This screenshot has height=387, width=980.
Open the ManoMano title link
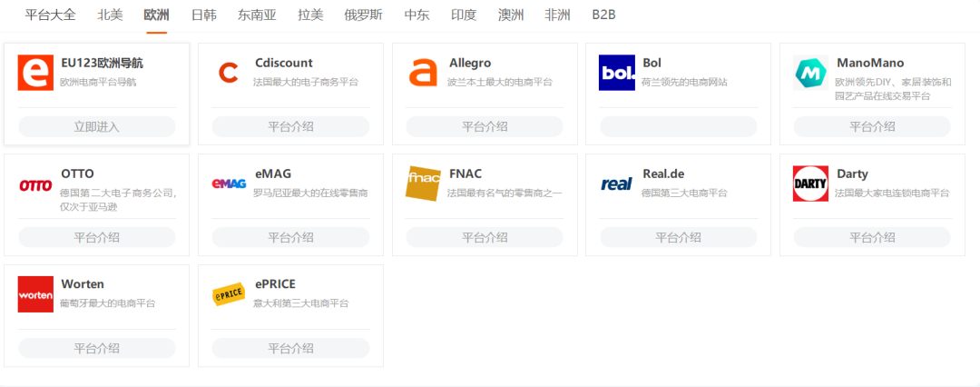pyautogui.click(x=870, y=64)
